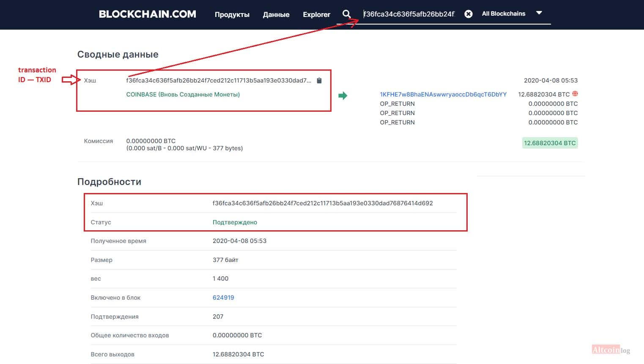Screen dimensions: 644x364
Task: Clear the search field with X icon
Action: [x=469, y=14]
